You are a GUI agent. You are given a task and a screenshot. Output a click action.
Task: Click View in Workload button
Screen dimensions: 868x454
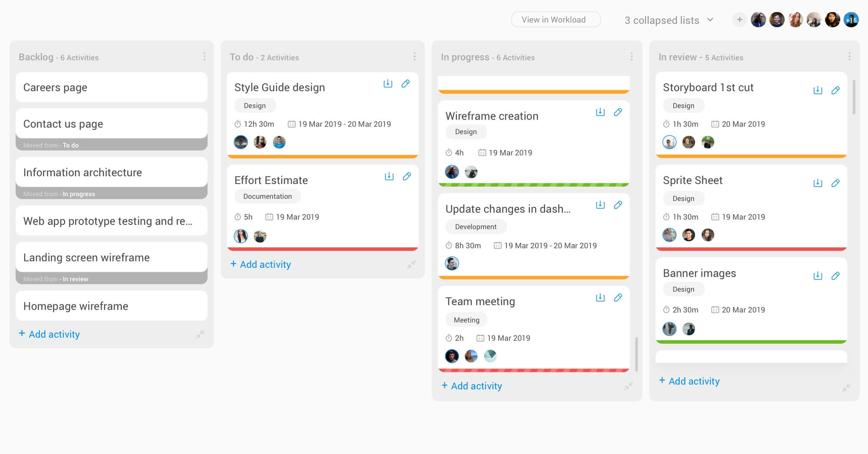pos(556,20)
